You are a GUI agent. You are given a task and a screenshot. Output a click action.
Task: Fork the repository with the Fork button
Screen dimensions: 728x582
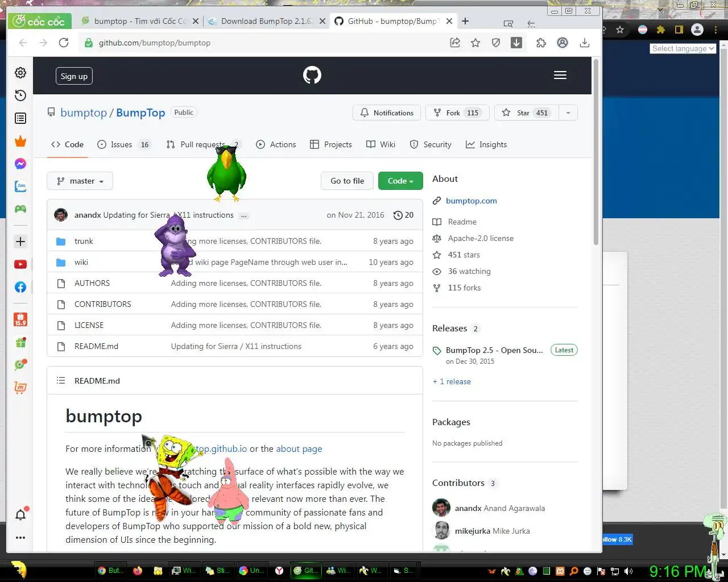[x=457, y=113]
